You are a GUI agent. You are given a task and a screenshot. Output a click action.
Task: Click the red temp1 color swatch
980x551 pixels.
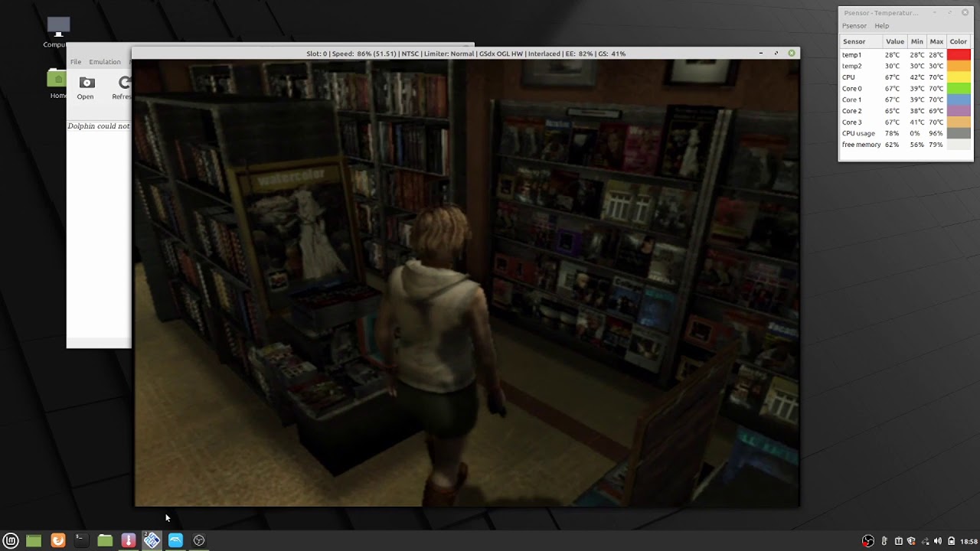pyautogui.click(x=959, y=55)
